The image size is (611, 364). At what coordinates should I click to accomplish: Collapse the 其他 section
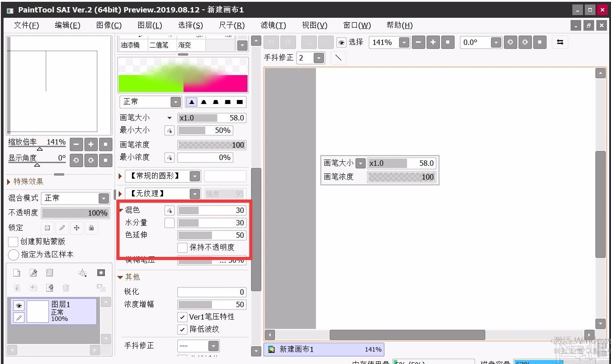click(x=120, y=277)
